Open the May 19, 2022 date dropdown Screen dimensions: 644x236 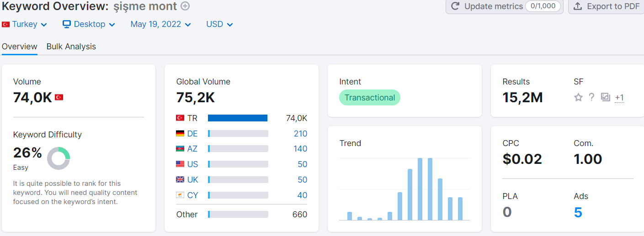(161, 24)
